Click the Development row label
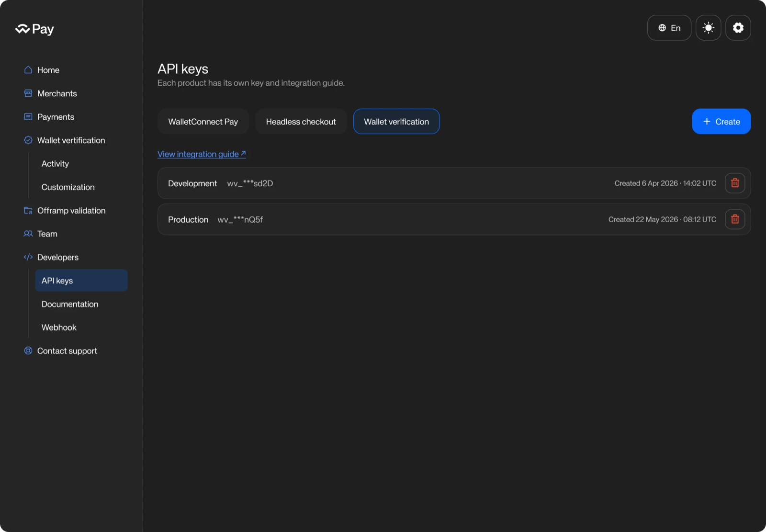 [x=192, y=183]
